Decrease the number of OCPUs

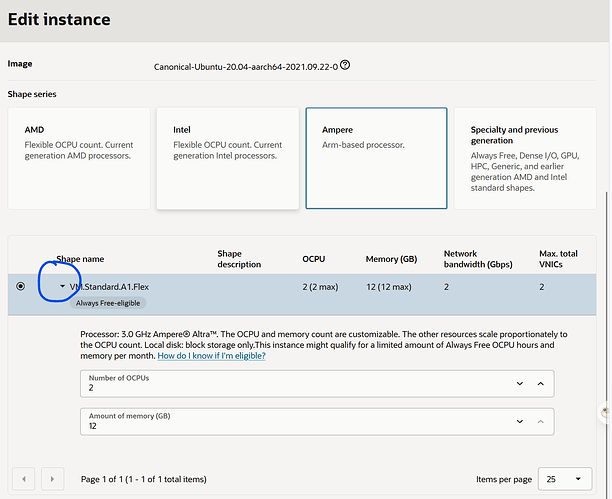click(x=519, y=384)
